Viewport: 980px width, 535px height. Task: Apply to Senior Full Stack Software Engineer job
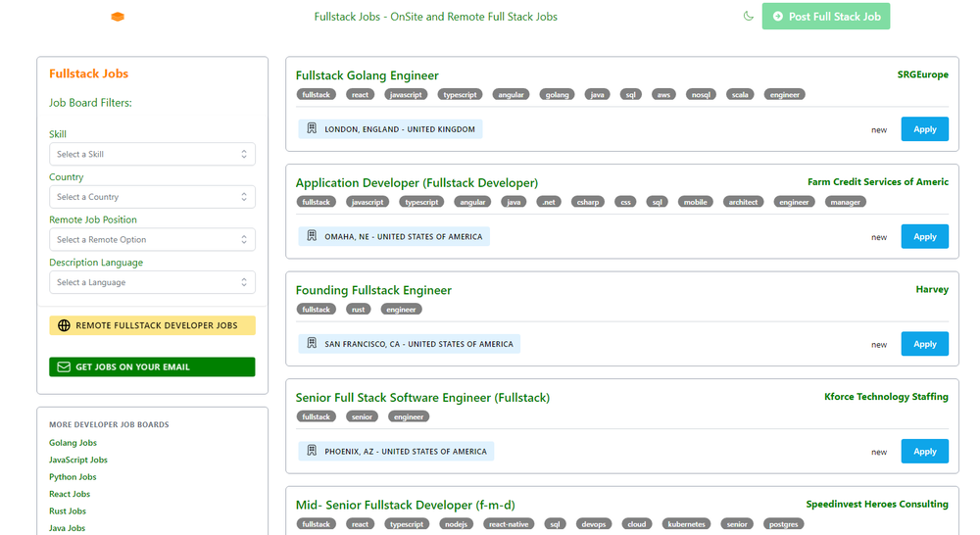tap(924, 452)
